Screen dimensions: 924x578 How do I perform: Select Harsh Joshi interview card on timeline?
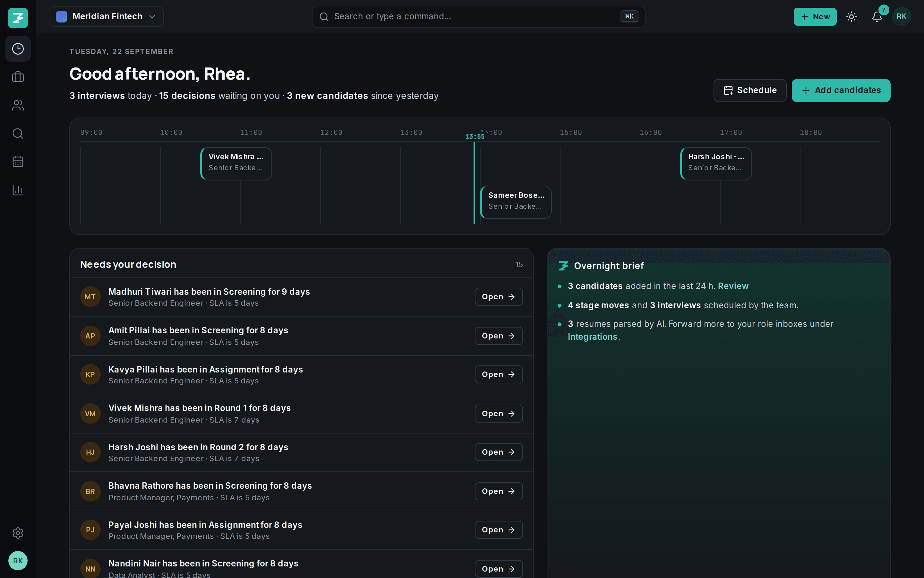click(x=716, y=164)
